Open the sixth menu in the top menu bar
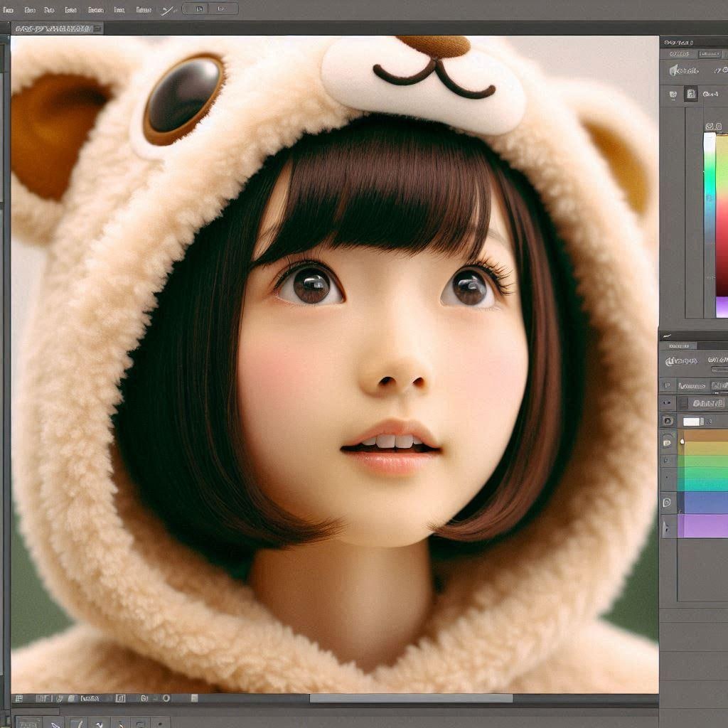728x728 pixels. [x=119, y=10]
